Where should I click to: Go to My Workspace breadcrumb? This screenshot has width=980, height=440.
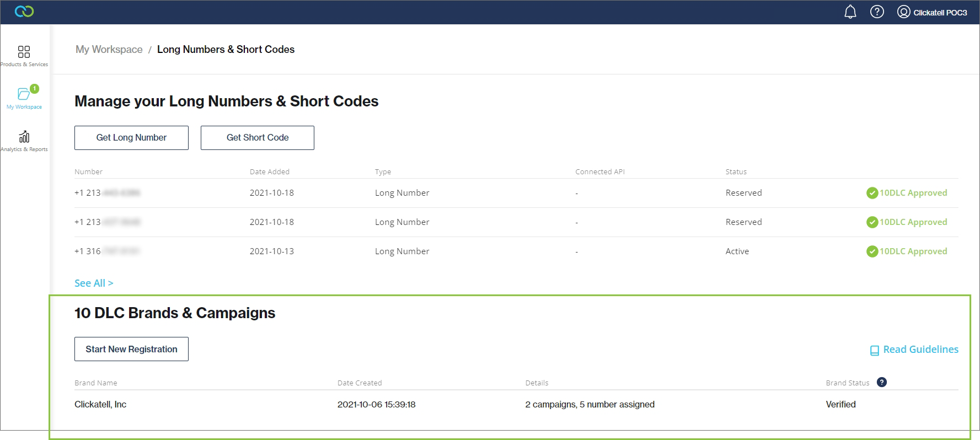click(109, 50)
